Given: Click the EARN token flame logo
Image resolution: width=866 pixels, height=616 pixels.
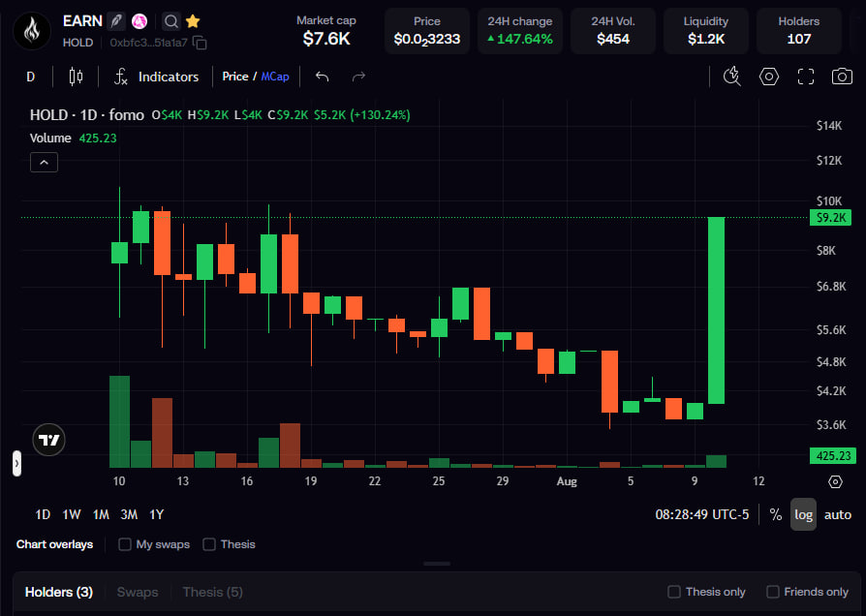Looking at the screenshot, I should point(32,31).
